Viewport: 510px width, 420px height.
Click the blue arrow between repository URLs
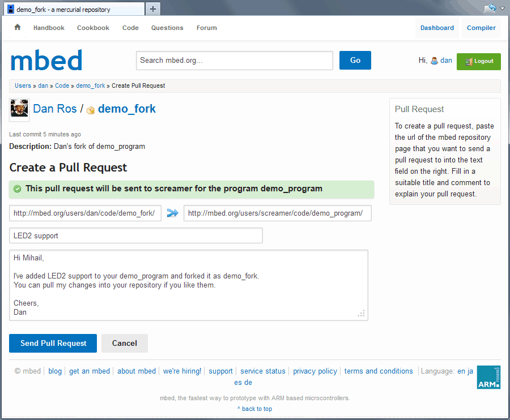[x=173, y=213]
